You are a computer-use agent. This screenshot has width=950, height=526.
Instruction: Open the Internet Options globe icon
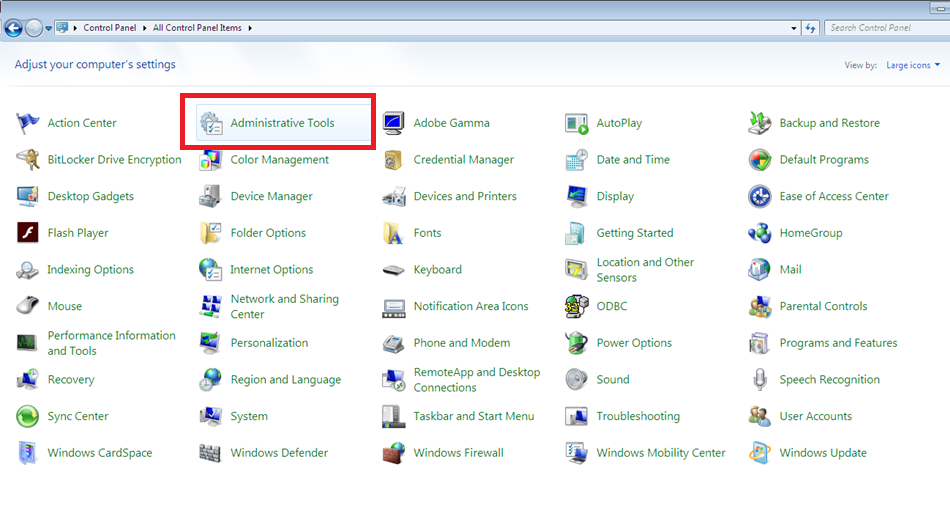(x=211, y=270)
